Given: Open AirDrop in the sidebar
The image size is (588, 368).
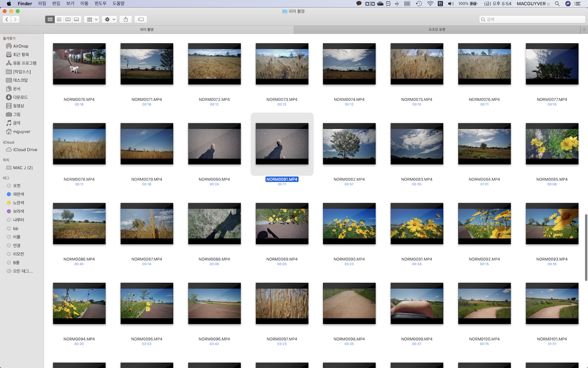Looking at the screenshot, I should 21,46.
